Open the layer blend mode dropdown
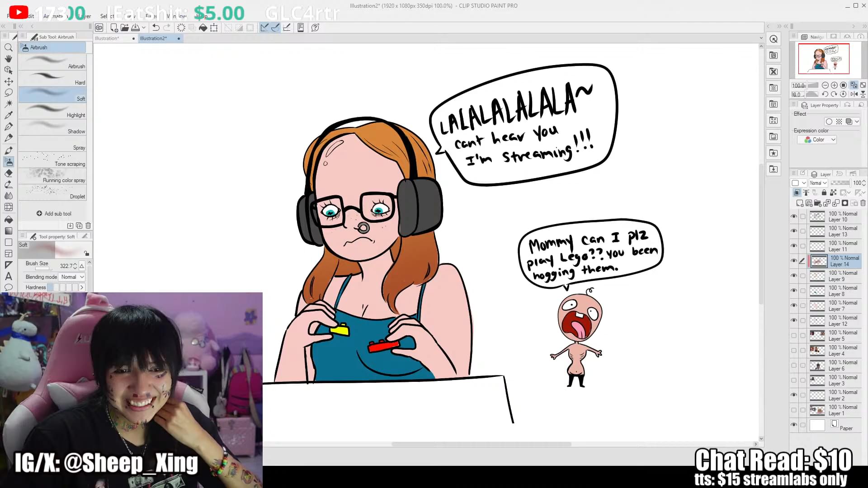This screenshot has height=488, width=868. click(x=818, y=183)
